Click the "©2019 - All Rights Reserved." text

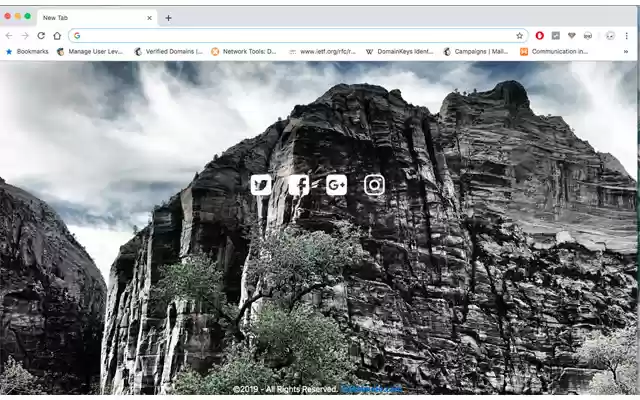pos(285,389)
